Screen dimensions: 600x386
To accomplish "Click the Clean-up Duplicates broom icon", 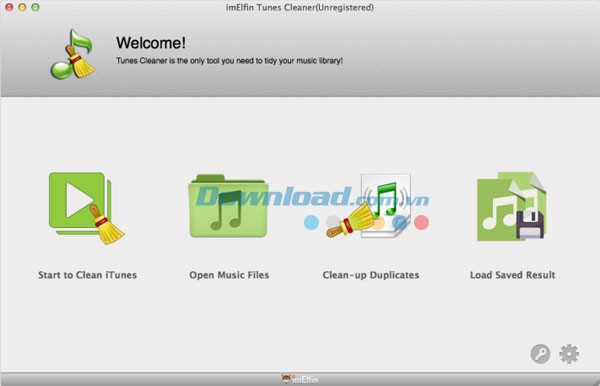I will [x=369, y=206].
